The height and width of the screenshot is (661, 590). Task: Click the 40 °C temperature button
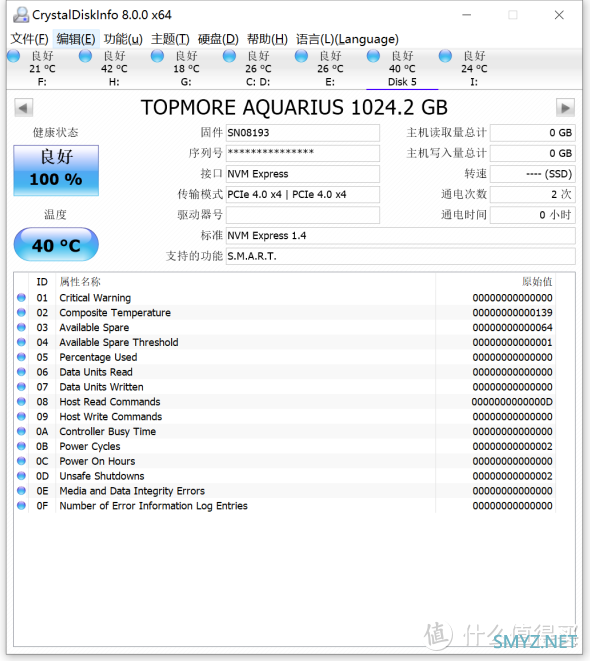click(x=56, y=245)
